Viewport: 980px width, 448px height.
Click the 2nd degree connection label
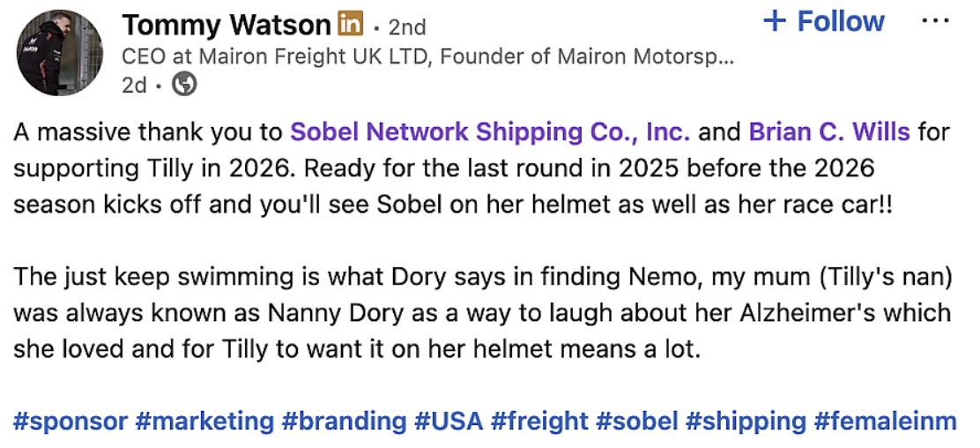click(406, 26)
